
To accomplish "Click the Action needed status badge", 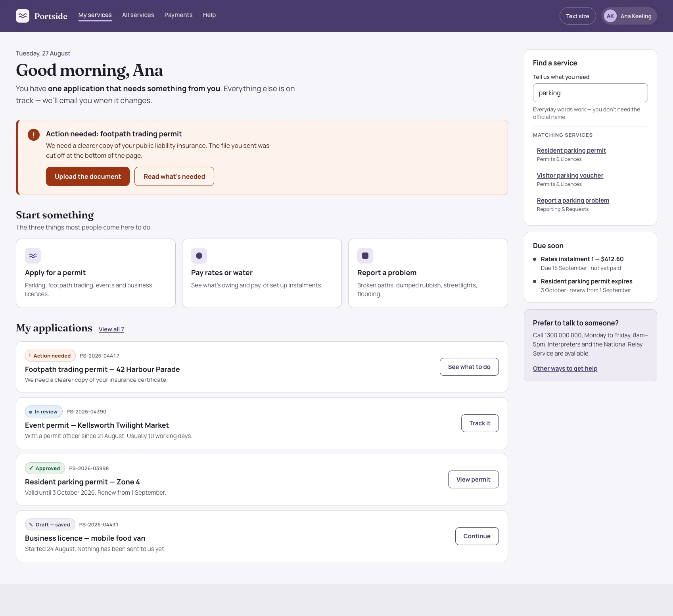I will click(50, 356).
